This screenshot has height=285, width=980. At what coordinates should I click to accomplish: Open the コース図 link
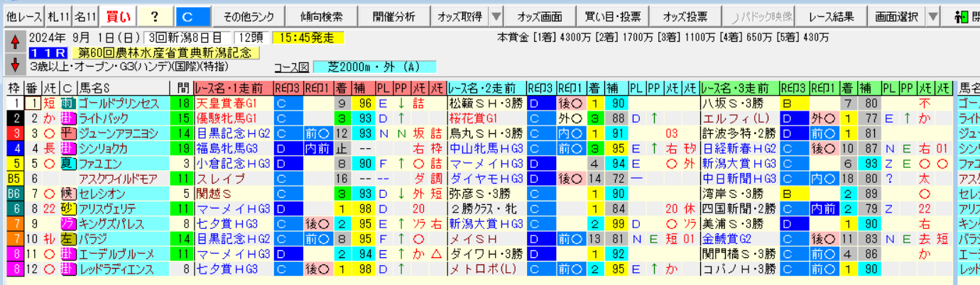[292, 68]
